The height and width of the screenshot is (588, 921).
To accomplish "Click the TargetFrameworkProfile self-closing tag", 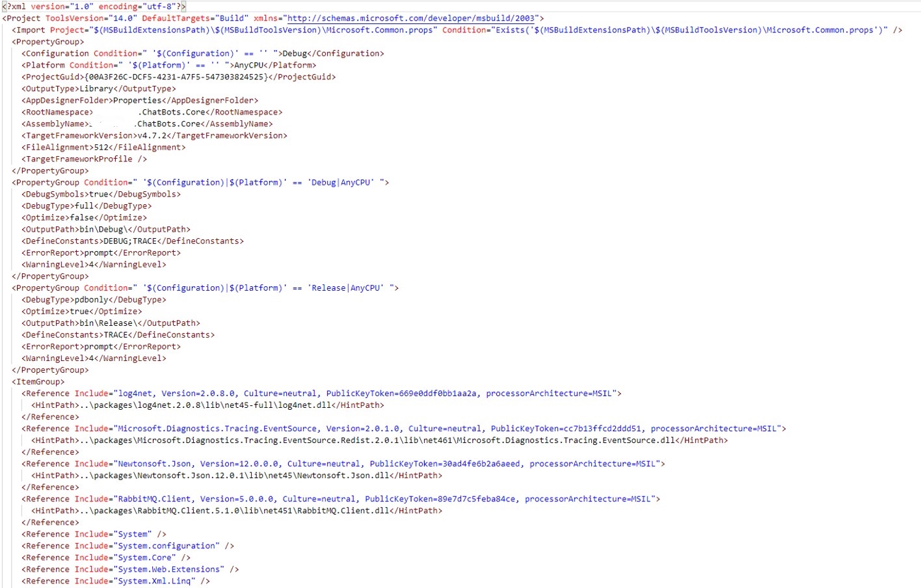I will tap(84, 159).
